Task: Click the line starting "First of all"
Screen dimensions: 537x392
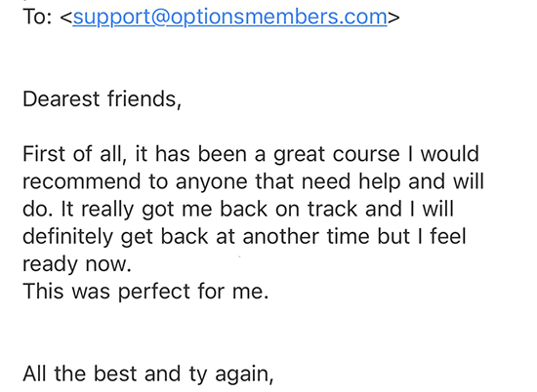Action: pyautogui.click(x=251, y=154)
